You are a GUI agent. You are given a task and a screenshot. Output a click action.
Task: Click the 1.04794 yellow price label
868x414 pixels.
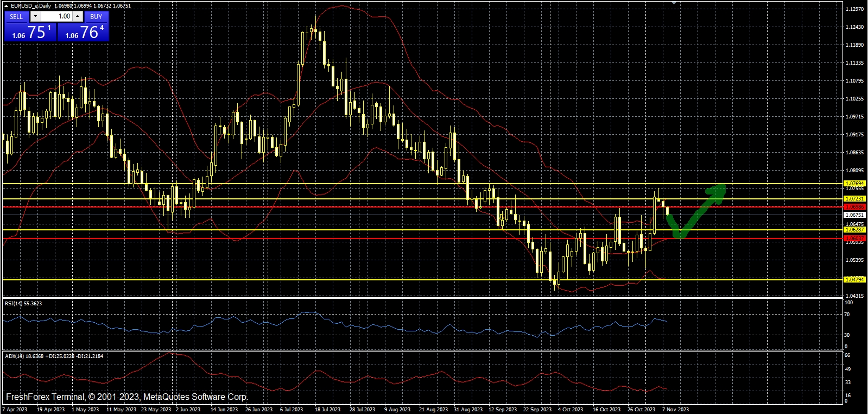coord(854,279)
